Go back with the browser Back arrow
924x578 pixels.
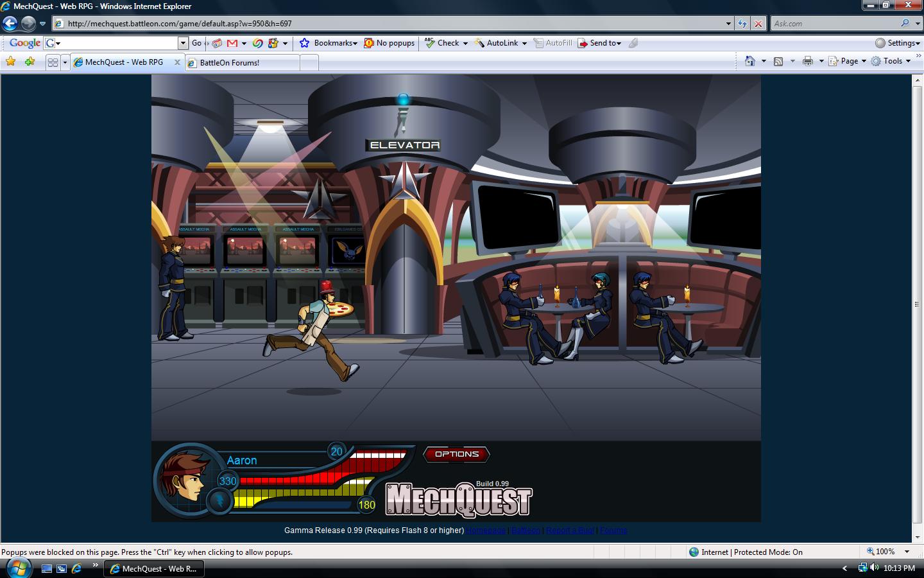[10, 24]
